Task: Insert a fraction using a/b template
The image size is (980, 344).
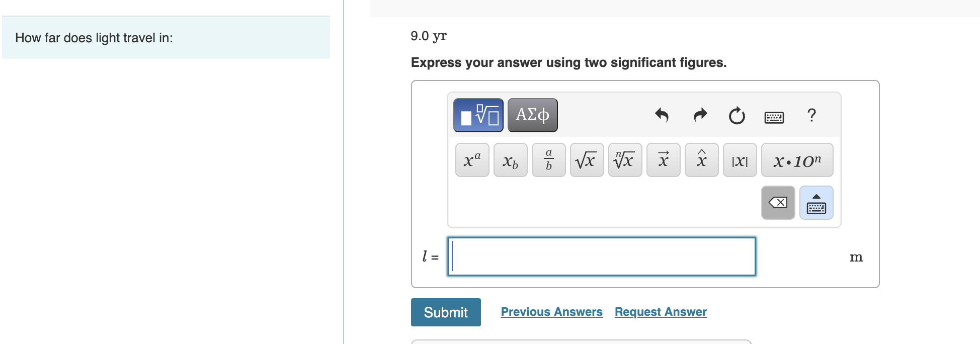Action: (x=548, y=160)
